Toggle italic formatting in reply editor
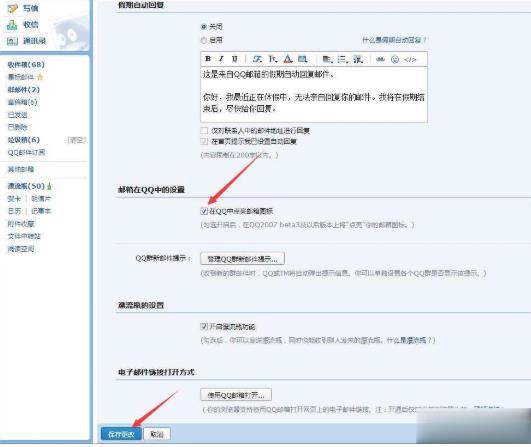Viewport: 531px width, 447px height. 221,59
